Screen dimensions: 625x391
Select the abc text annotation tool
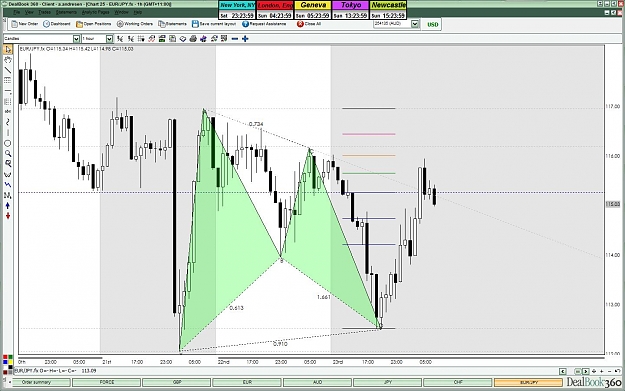[x=8, y=112]
